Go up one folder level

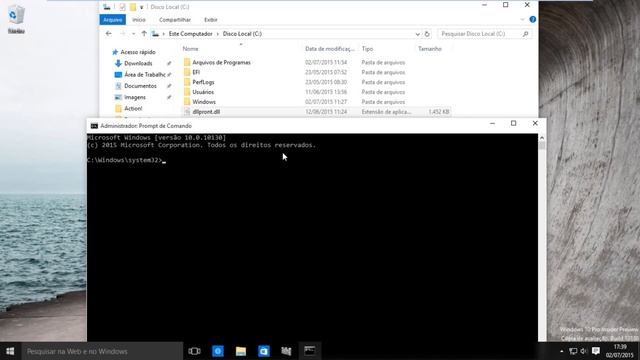click(144, 34)
